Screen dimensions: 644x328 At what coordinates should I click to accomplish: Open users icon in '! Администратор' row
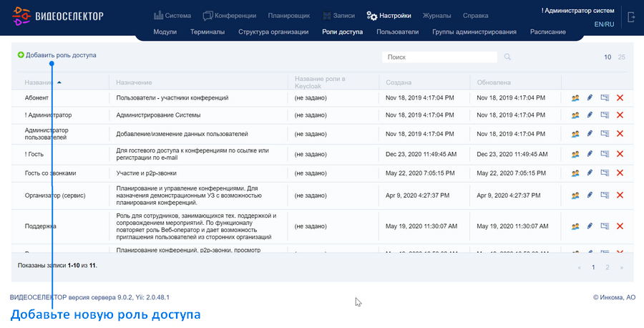575,115
